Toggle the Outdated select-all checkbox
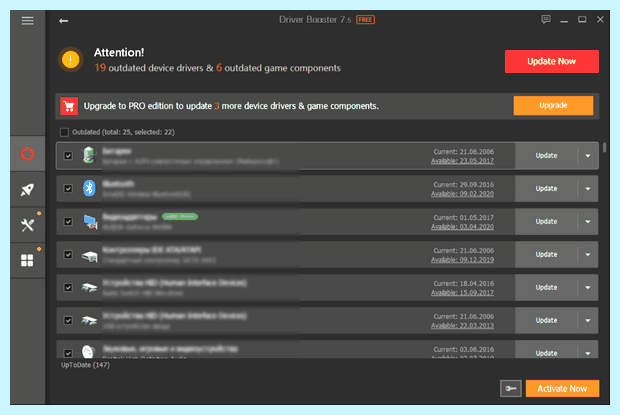Image resolution: width=620 pixels, height=415 pixels. pos(64,132)
